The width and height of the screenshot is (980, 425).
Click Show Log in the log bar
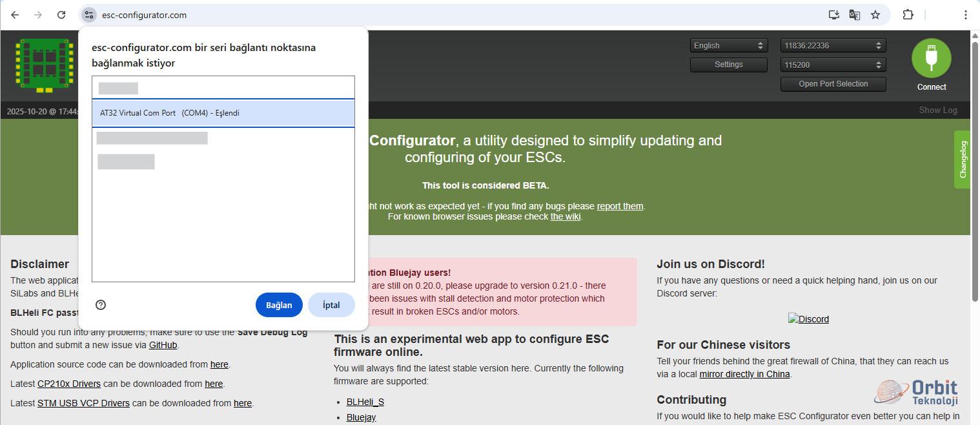[x=937, y=110]
